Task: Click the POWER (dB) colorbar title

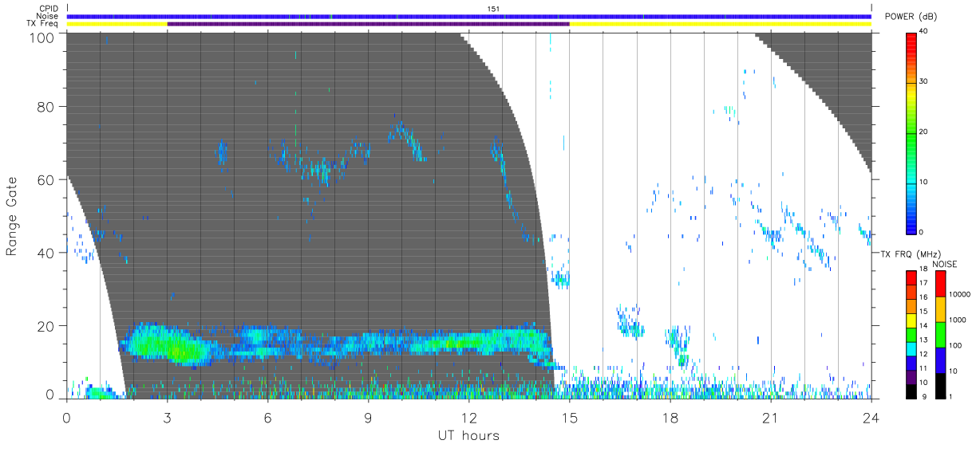Action: pos(911,18)
